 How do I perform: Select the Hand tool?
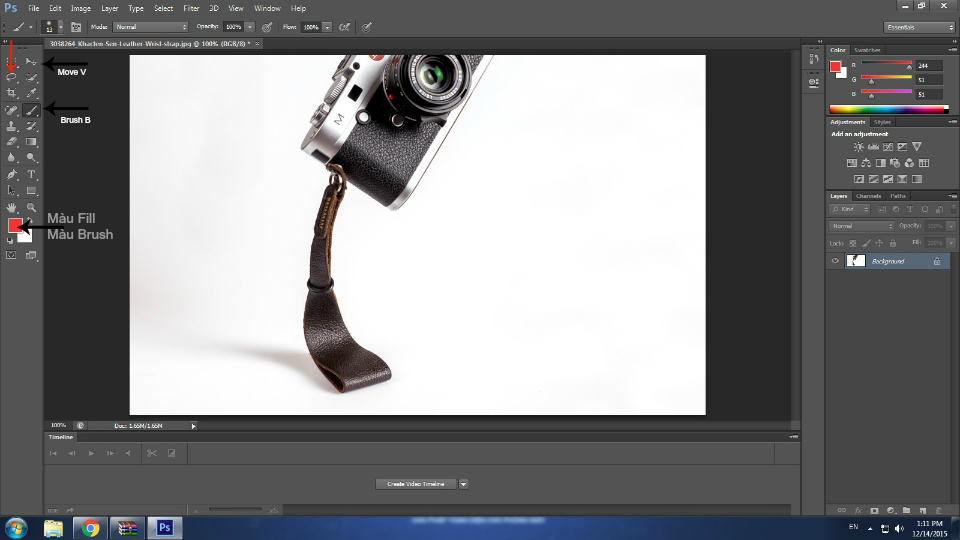(x=11, y=208)
